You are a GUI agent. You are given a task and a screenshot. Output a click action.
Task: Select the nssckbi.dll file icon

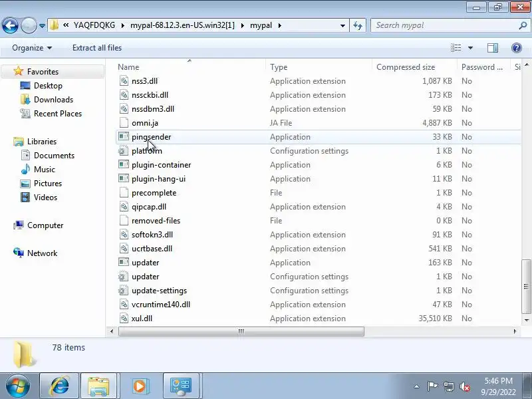[x=124, y=94]
